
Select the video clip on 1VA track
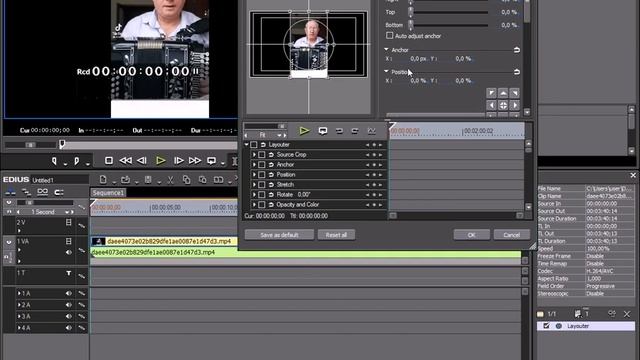pyautogui.click(x=164, y=242)
